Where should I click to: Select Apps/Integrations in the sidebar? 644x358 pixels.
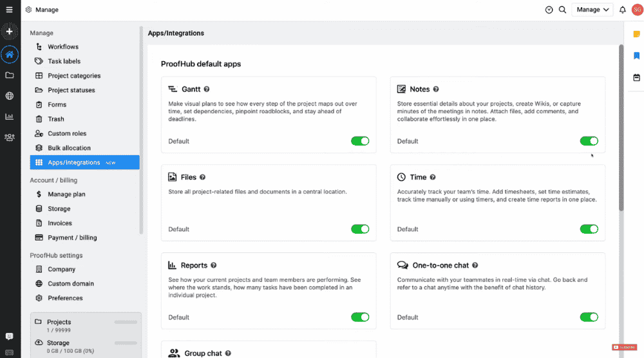point(84,162)
